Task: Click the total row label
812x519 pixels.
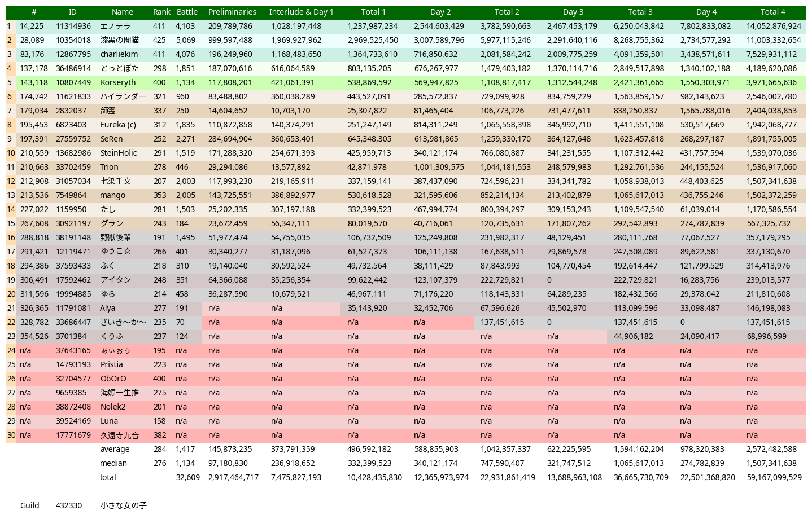Action: [108, 477]
